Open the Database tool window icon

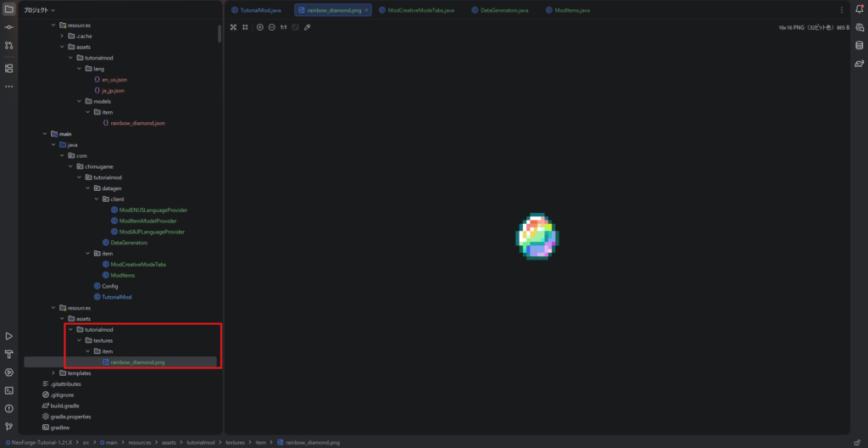pyautogui.click(x=859, y=46)
